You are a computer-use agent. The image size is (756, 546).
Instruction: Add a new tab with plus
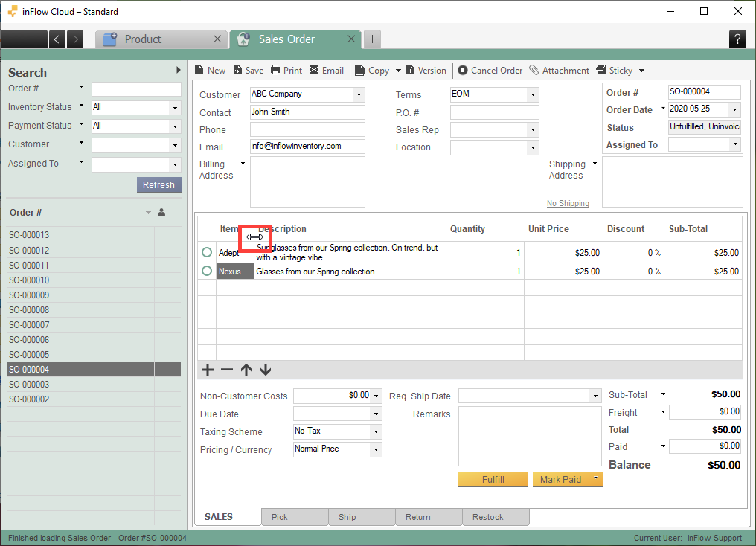click(372, 39)
